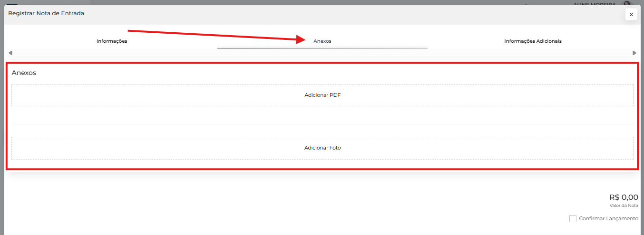The height and width of the screenshot is (235, 644).
Task: Select the Anexos tab
Action: click(322, 41)
